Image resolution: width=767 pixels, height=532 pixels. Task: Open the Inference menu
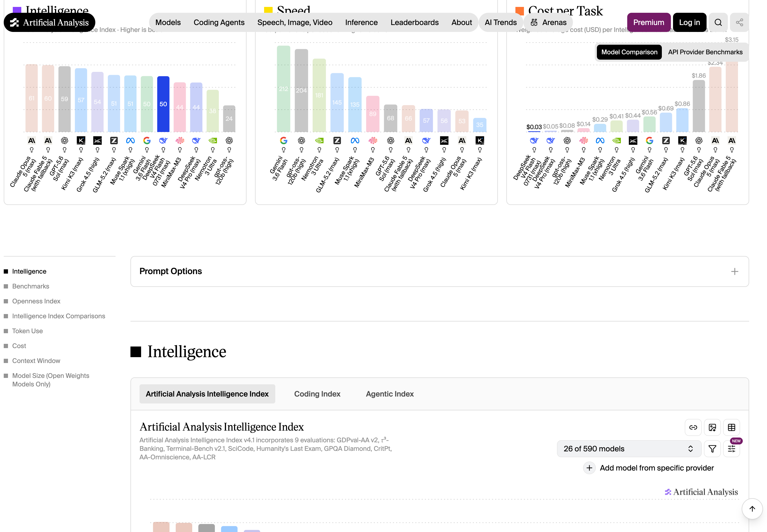(361, 22)
